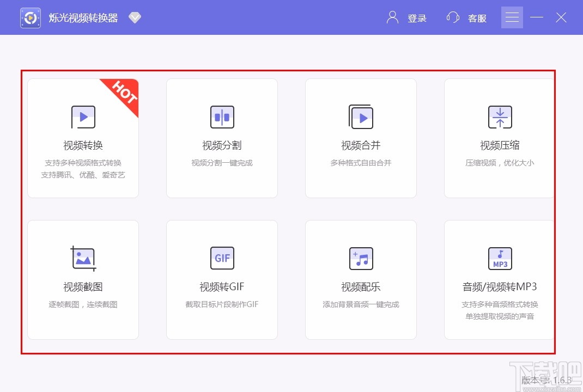Open the hamburger menu
The height and width of the screenshot is (392, 583).
tap(512, 17)
